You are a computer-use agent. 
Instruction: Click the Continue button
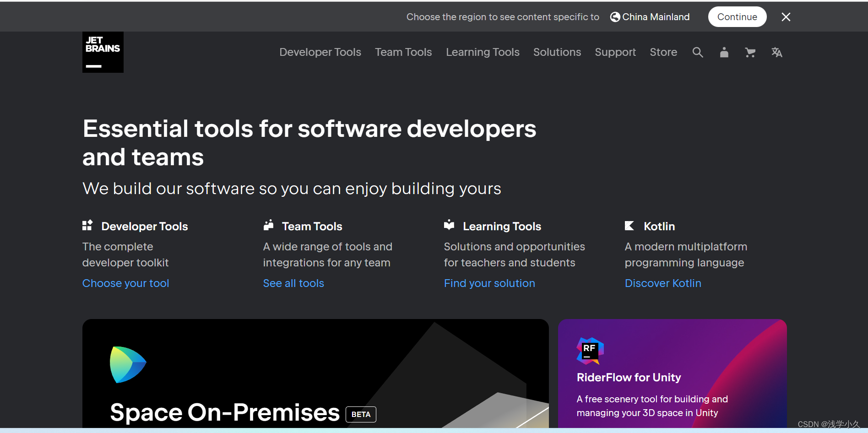[737, 17]
